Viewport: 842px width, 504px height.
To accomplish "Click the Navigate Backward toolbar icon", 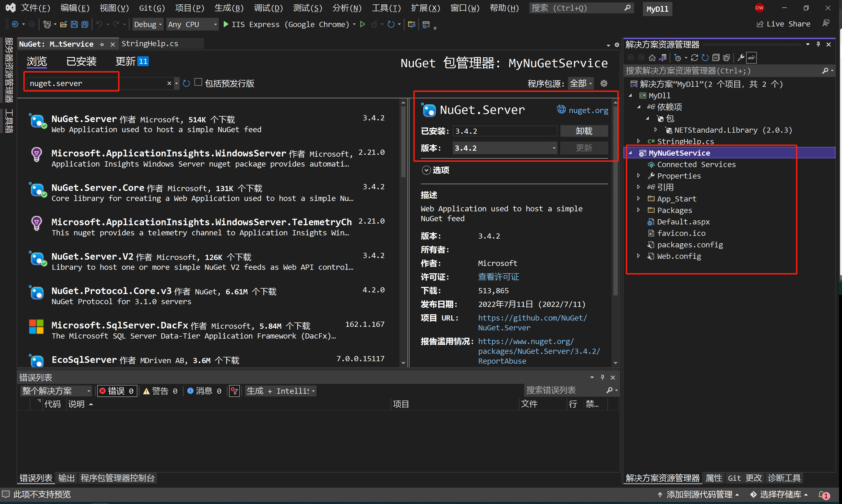I will [15, 24].
